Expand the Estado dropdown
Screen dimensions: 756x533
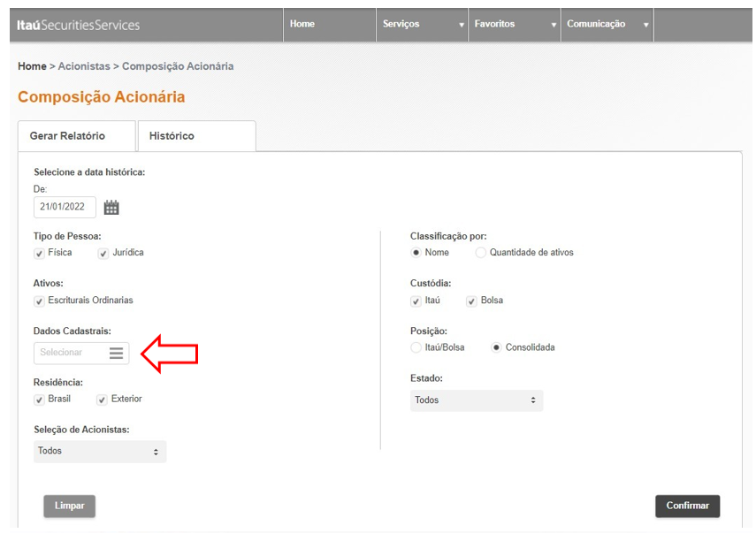pos(477,400)
